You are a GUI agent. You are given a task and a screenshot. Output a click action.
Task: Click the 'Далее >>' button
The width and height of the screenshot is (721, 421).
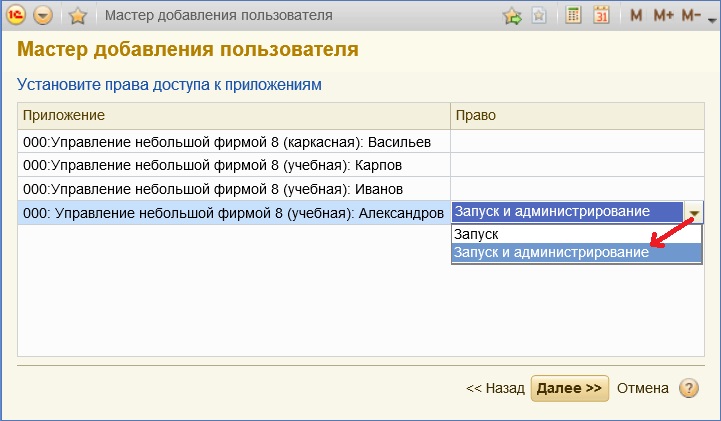coord(569,388)
